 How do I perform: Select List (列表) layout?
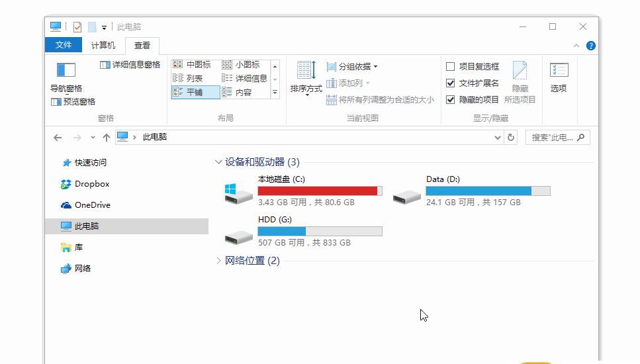coord(188,78)
